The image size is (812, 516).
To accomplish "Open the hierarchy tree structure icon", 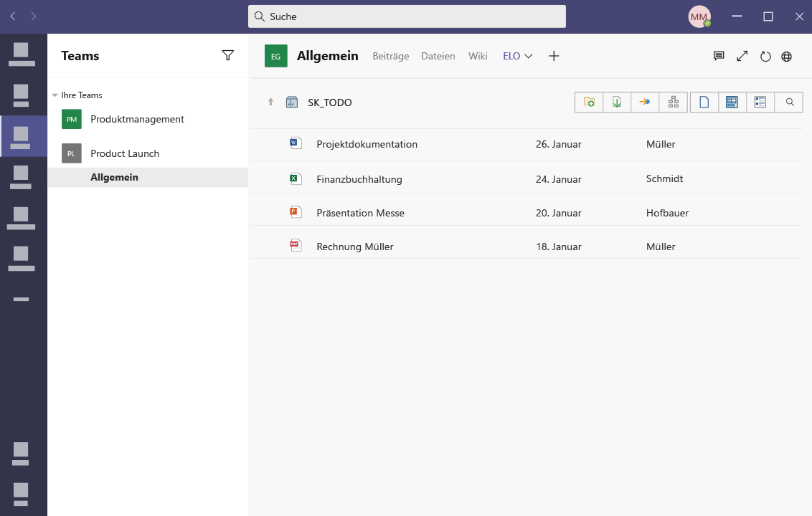I will 674,102.
